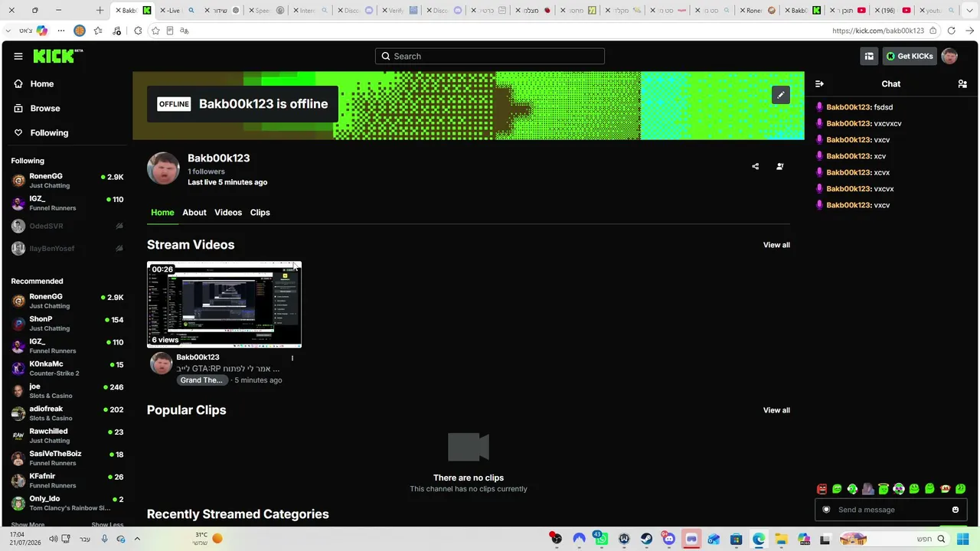Open the user-settings icon beside the share icon
Viewport: 980px width, 551px height.
tap(780, 166)
